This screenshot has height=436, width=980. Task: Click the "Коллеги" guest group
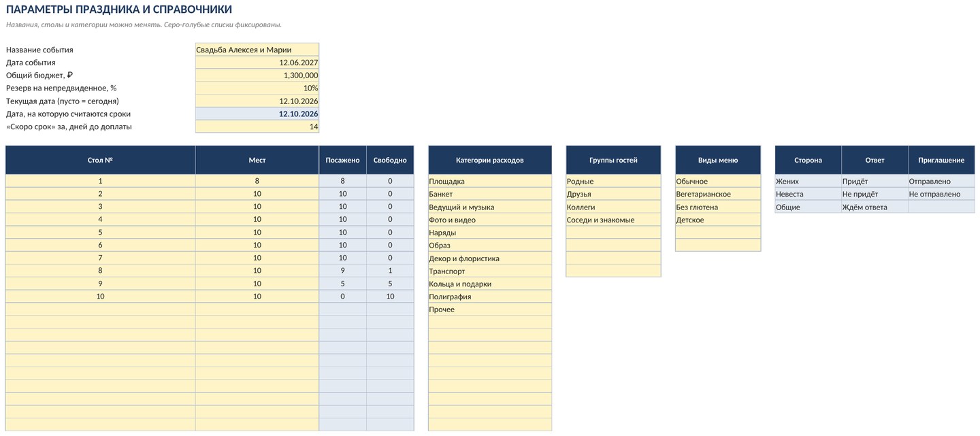click(613, 207)
